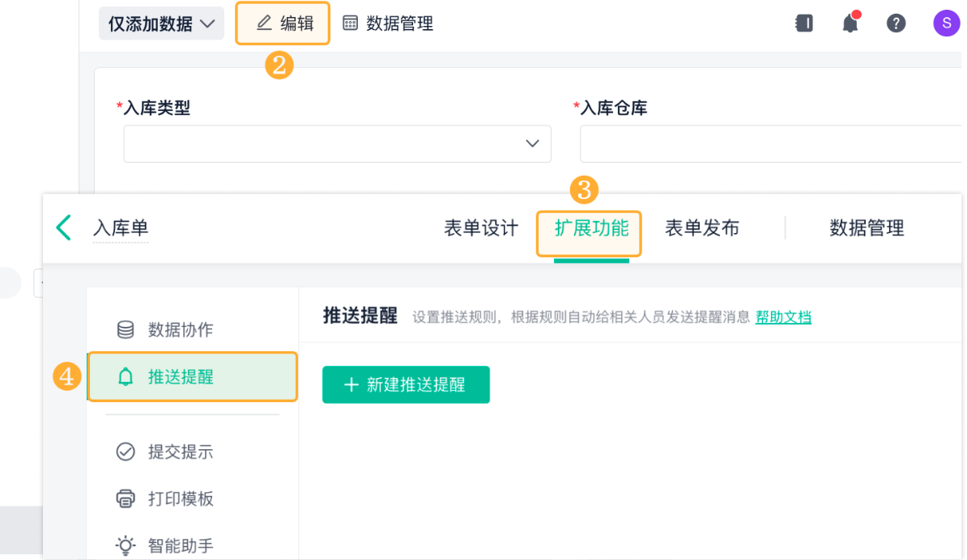
Task: Open 提交提示 settings in sidebar
Action: [180, 452]
